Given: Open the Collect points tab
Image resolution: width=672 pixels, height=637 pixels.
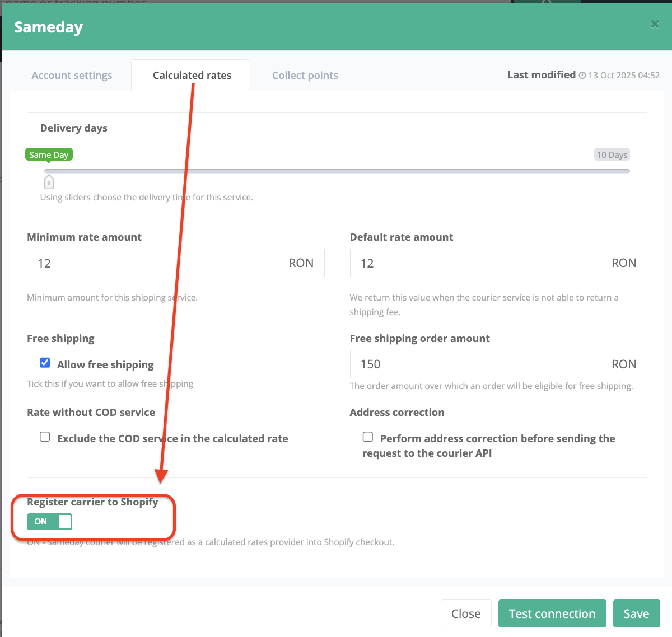Looking at the screenshot, I should point(305,75).
